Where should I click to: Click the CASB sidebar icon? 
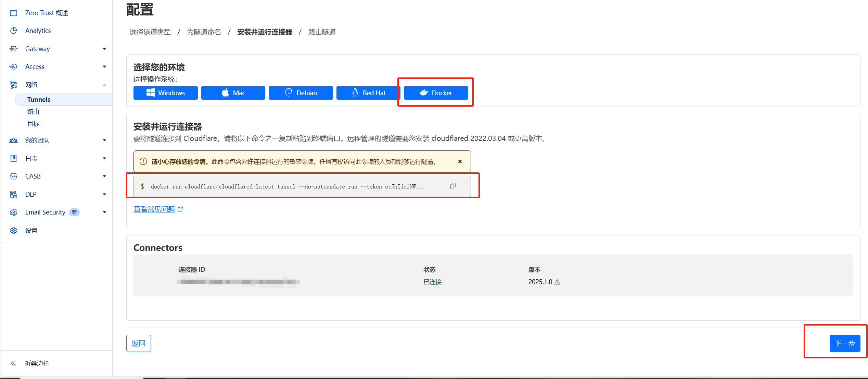[x=13, y=176]
